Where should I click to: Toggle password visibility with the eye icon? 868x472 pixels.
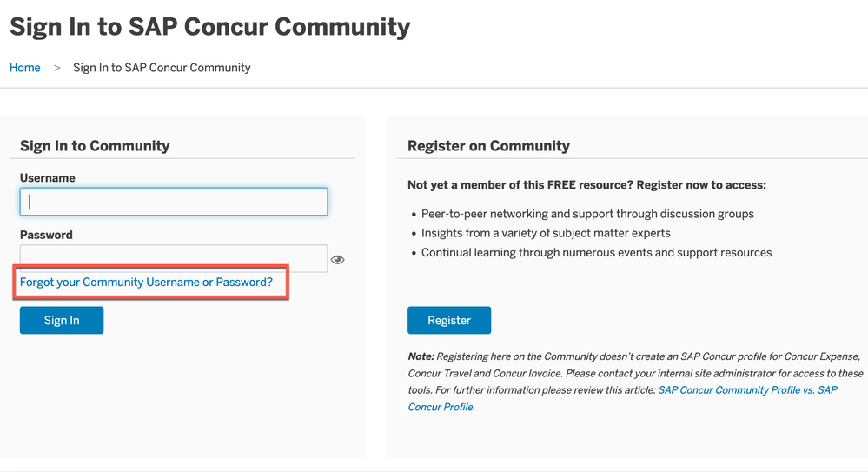[x=337, y=259]
